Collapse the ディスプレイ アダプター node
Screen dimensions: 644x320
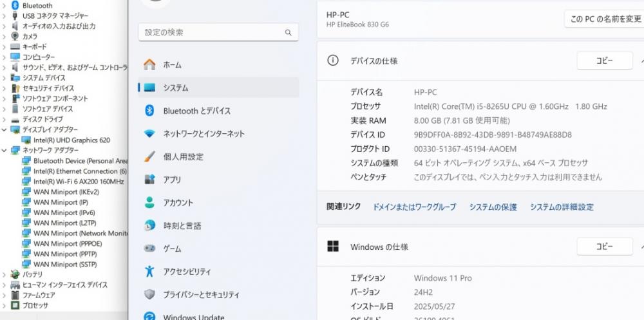4,129
